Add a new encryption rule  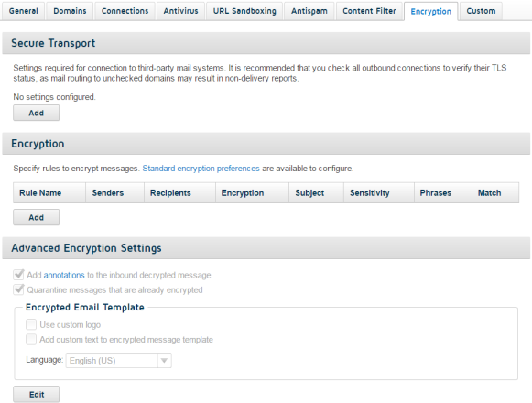point(37,217)
